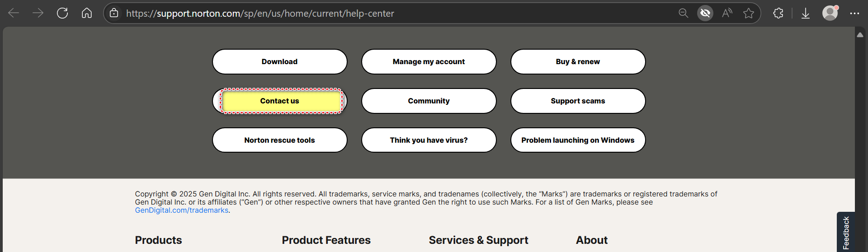View site information lock icon
This screenshot has width=868, height=252.
[x=114, y=13]
